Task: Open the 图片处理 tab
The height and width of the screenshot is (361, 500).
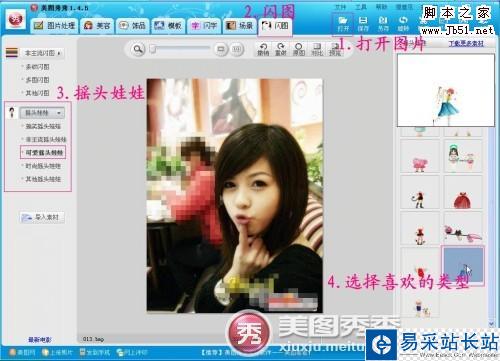Action: (x=55, y=26)
